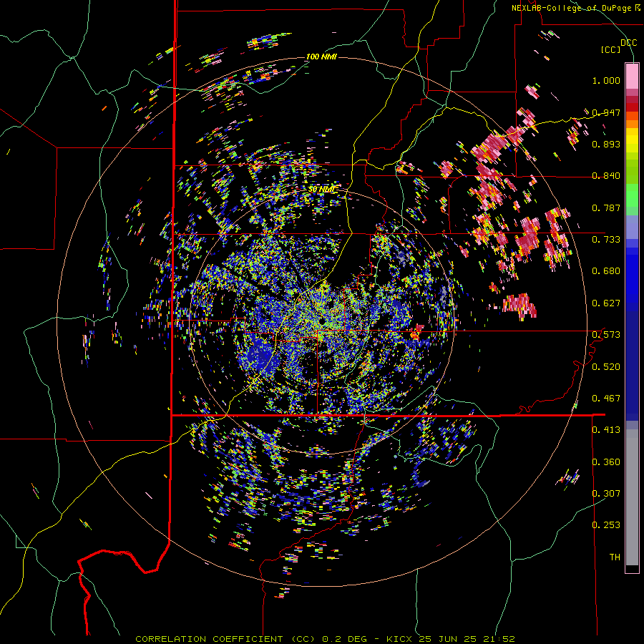
Task: Pick the lavender segment of the color bar
Action: pos(632,227)
